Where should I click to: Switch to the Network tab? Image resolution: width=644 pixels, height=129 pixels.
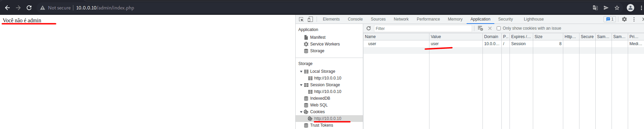tap(401, 19)
